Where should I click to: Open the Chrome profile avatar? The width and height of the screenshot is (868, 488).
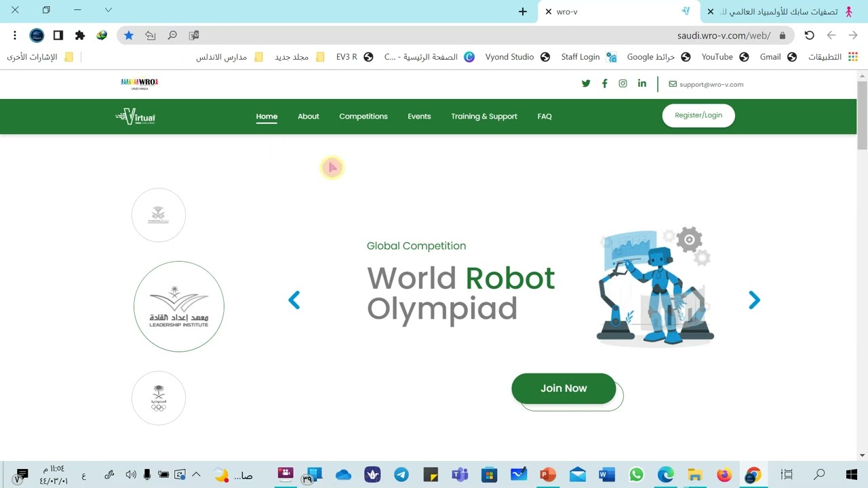[x=37, y=35]
